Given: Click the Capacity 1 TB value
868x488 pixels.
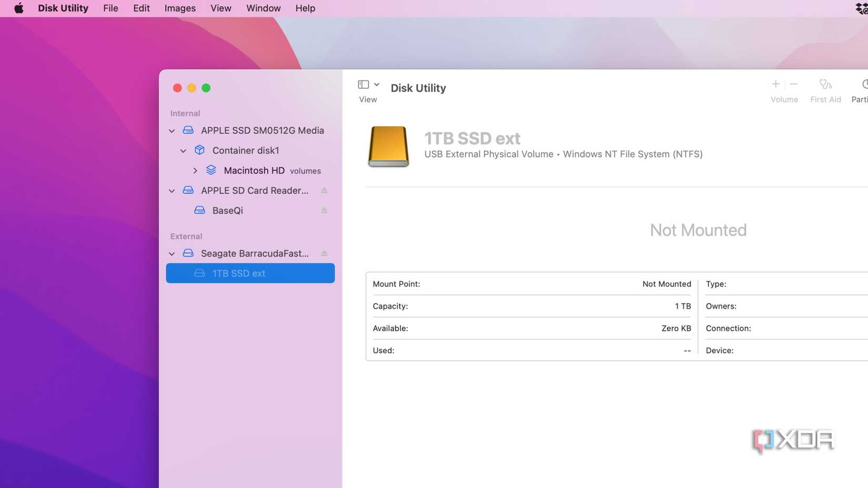Looking at the screenshot, I should point(683,306).
